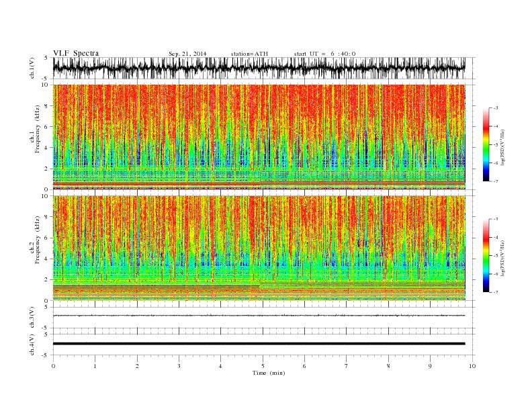
Task: Click the "-5" bottom tick of ch.4(V) axis
Action: point(45,355)
